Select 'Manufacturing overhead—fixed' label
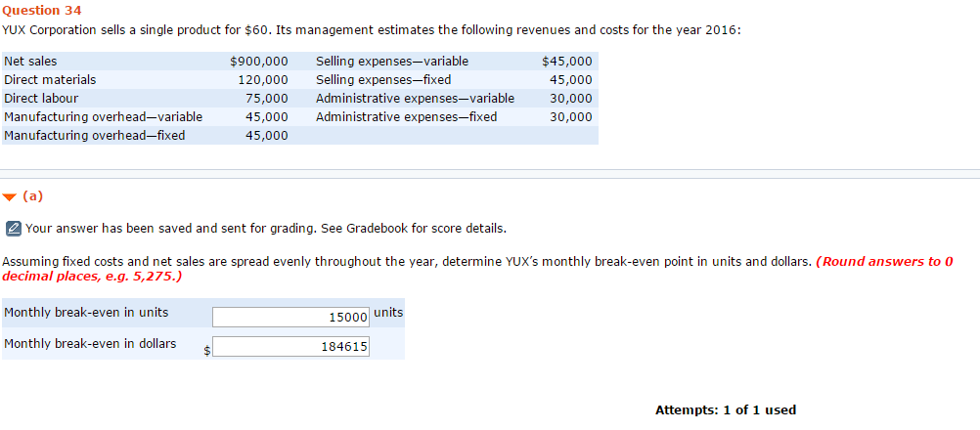980x430 pixels. [94, 136]
